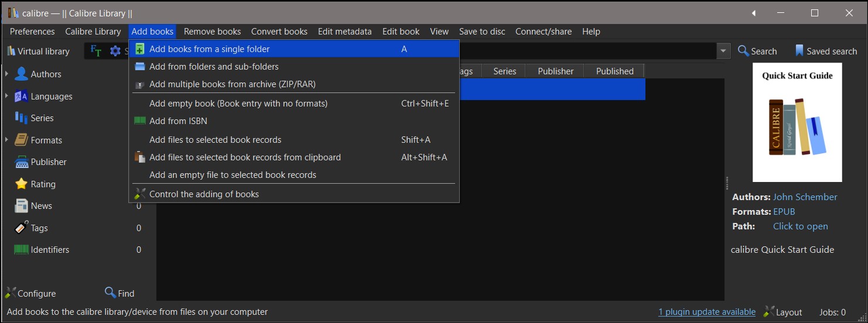The image size is (868, 323).
Task: Open the Preferences menu
Action: (x=32, y=32)
